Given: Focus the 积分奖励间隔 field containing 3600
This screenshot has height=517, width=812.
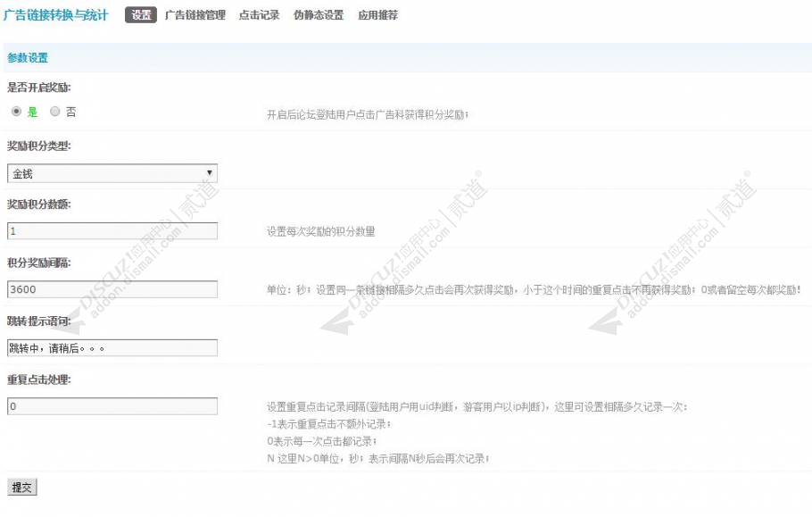Looking at the screenshot, I should pos(112,289).
